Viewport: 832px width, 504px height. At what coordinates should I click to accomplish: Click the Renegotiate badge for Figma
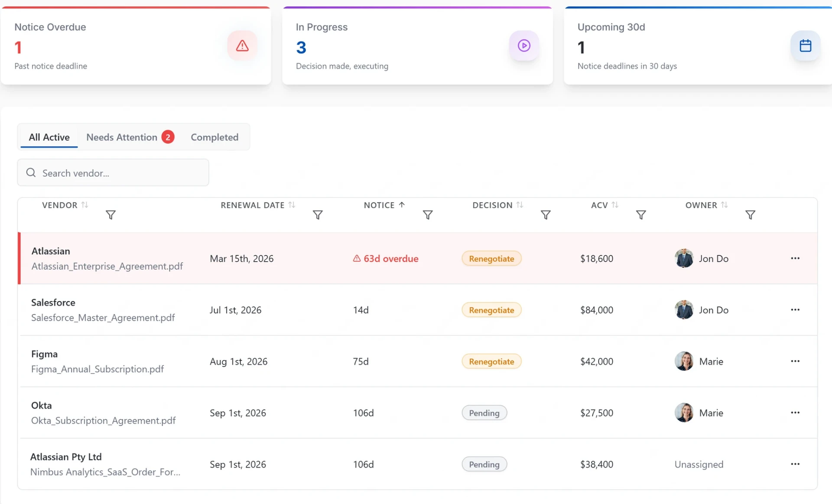tap(491, 361)
